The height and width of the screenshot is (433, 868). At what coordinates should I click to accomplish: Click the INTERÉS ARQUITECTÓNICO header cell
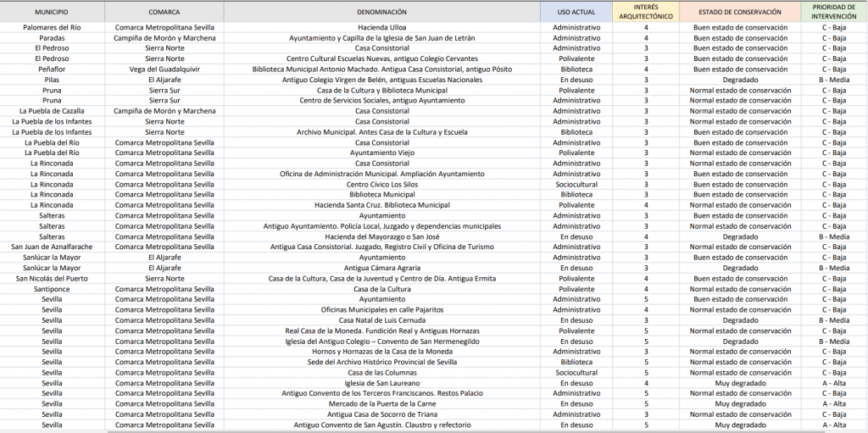(646, 12)
